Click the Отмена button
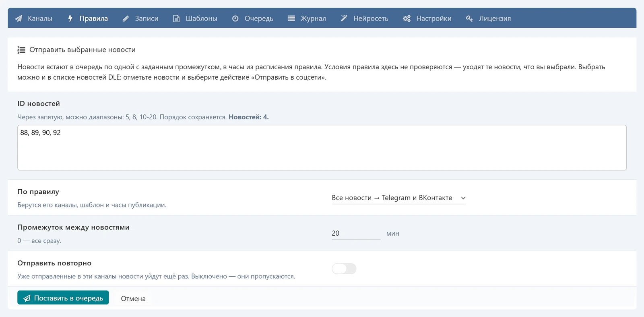Image resolution: width=644 pixels, height=317 pixels. [x=133, y=298]
